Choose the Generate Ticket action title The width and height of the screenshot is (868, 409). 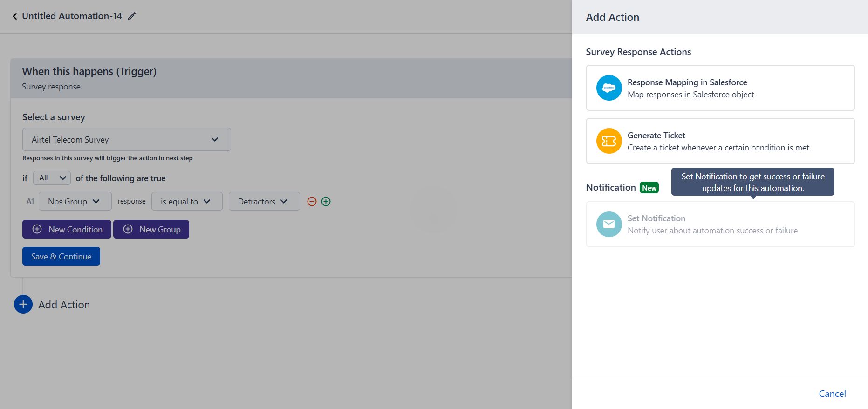656,136
